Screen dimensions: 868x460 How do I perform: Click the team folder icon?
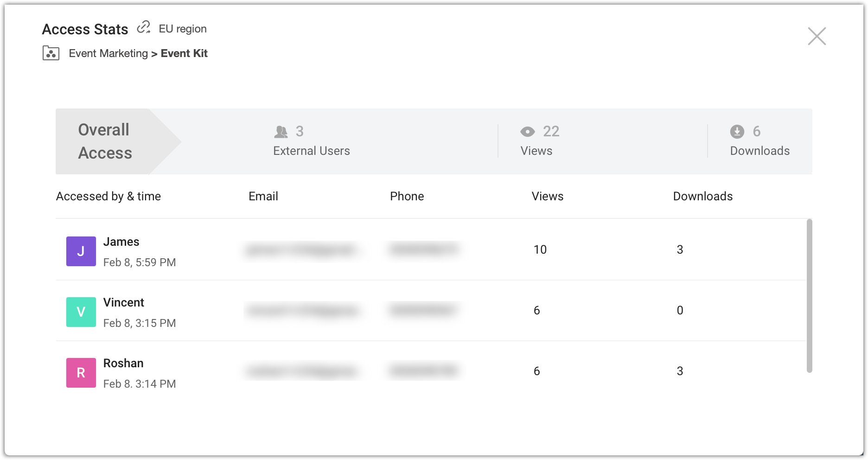pyautogui.click(x=51, y=53)
